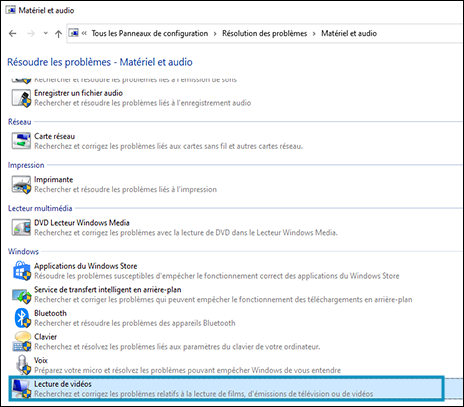The height and width of the screenshot is (407, 464).
Task: Open 'Service de transfert intelligent en arrière-plan'
Action: click(x=108, y=290)
